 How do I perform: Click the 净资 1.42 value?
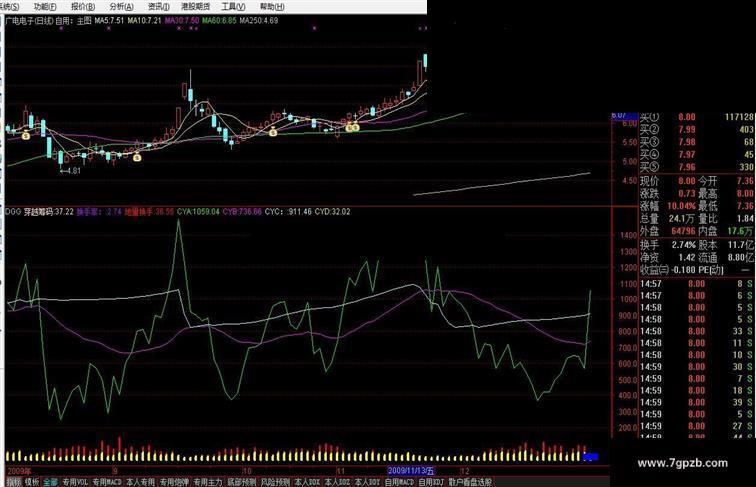coord(687,257)
